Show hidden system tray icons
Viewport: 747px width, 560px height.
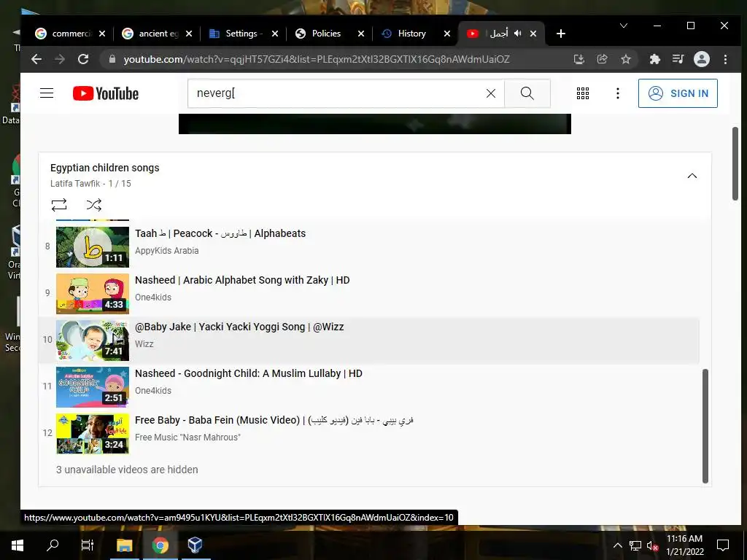[x=617, y=545]
